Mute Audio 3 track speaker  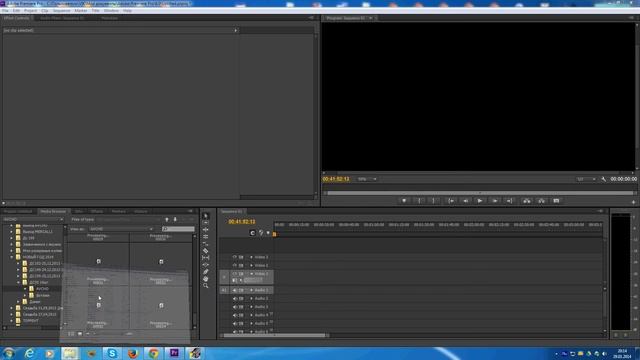pyautogui.click(x=235, y=307)
